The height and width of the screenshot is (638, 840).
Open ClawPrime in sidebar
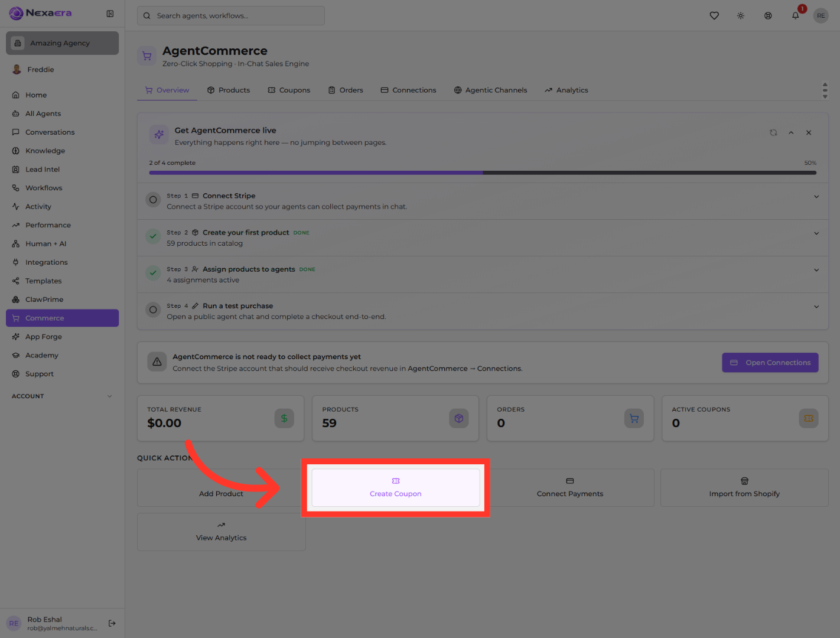62,300
